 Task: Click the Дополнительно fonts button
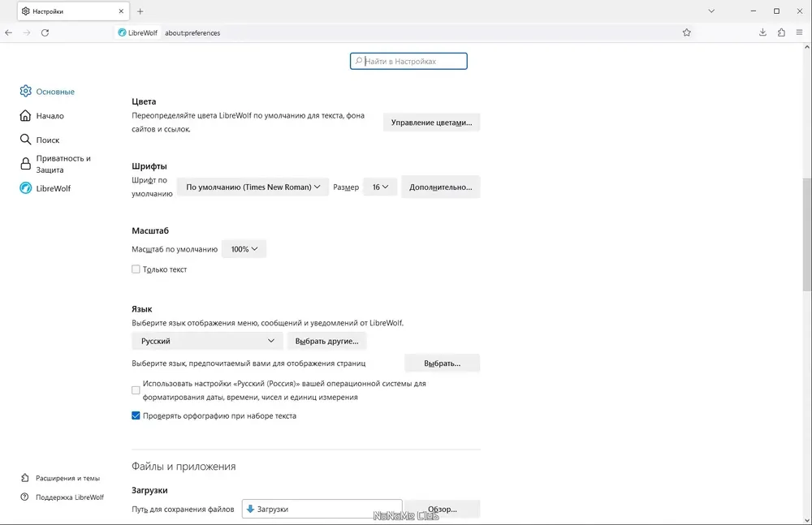click(441, 187)
